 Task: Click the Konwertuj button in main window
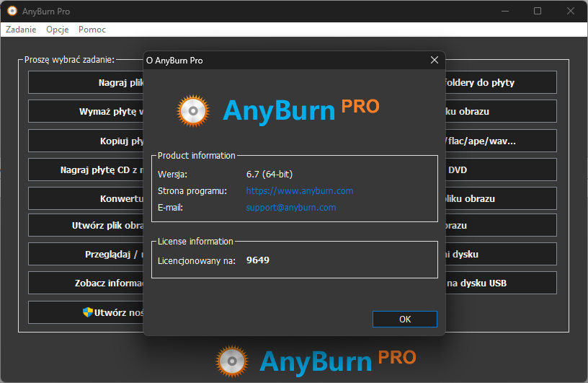pyautogui.click(x=86, y=198)
